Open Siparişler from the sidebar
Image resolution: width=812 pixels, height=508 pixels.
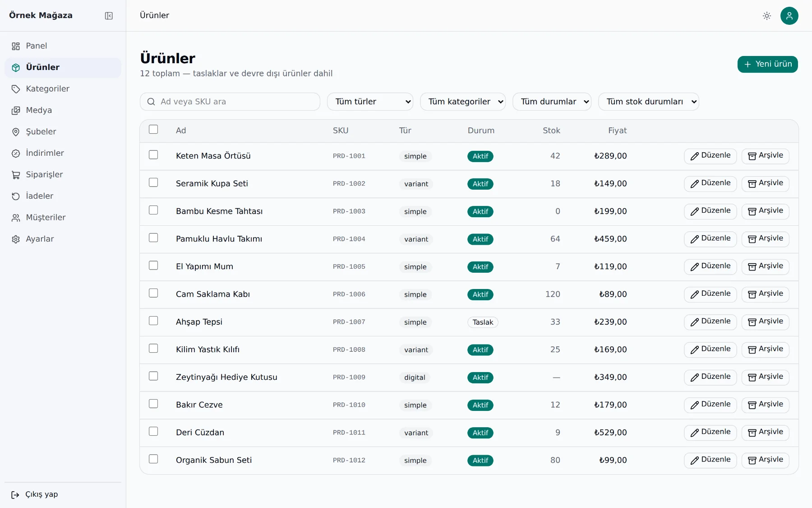63,175
